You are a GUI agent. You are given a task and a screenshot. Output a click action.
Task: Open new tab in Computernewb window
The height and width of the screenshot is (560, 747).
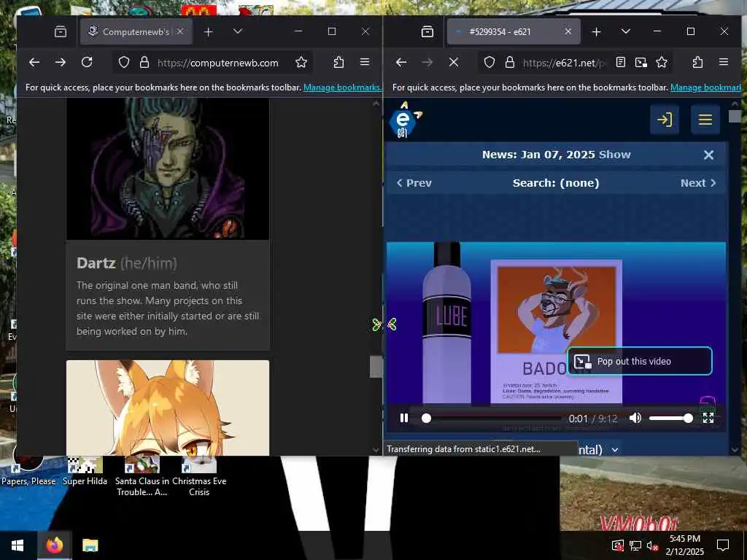click(208, 32)
